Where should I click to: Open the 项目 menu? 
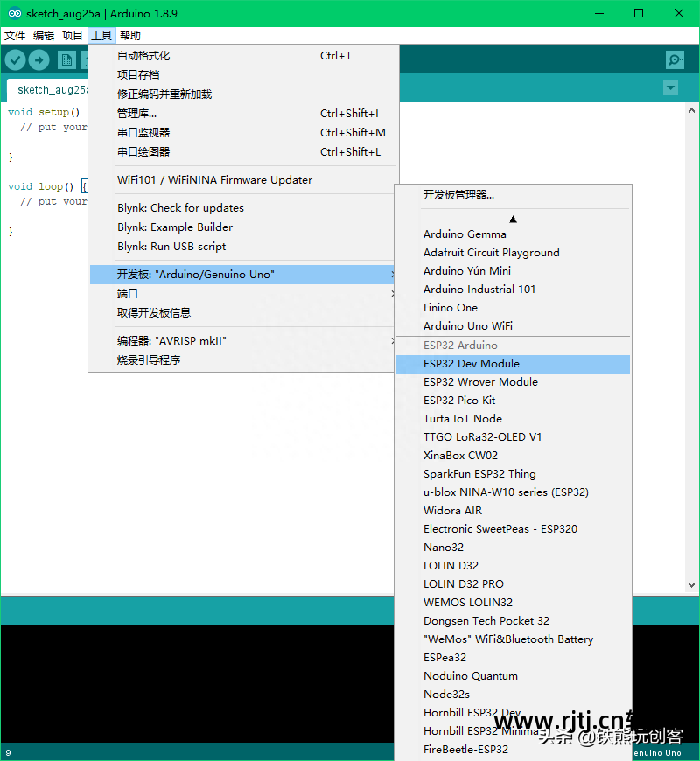point(73,36)
